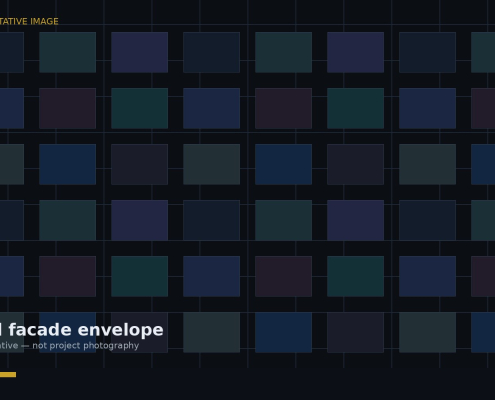The image size is (495, 400).
Task: Click the 'TATIVE IMAGE' gold caption label
Action: tap(29, 21)
